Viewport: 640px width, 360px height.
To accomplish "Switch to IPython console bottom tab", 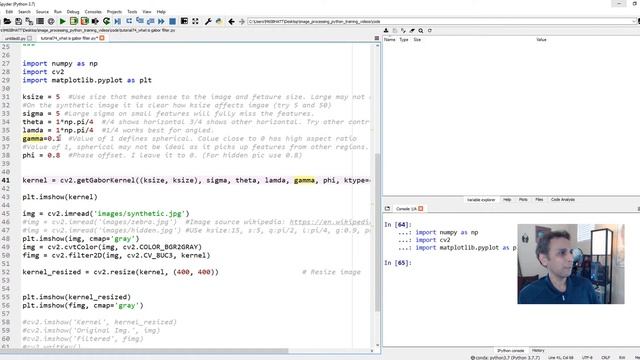I will (x=511, y=350).
